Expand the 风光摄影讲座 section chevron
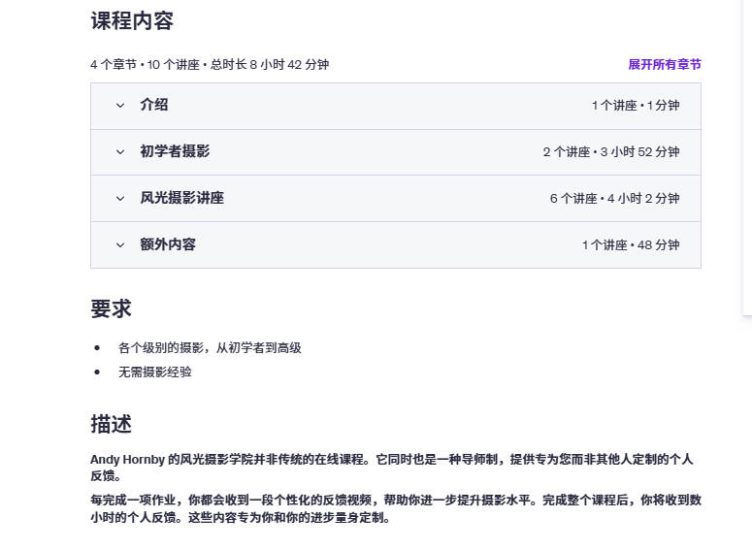The image size is (752, 550). click(x=120, y=199)
